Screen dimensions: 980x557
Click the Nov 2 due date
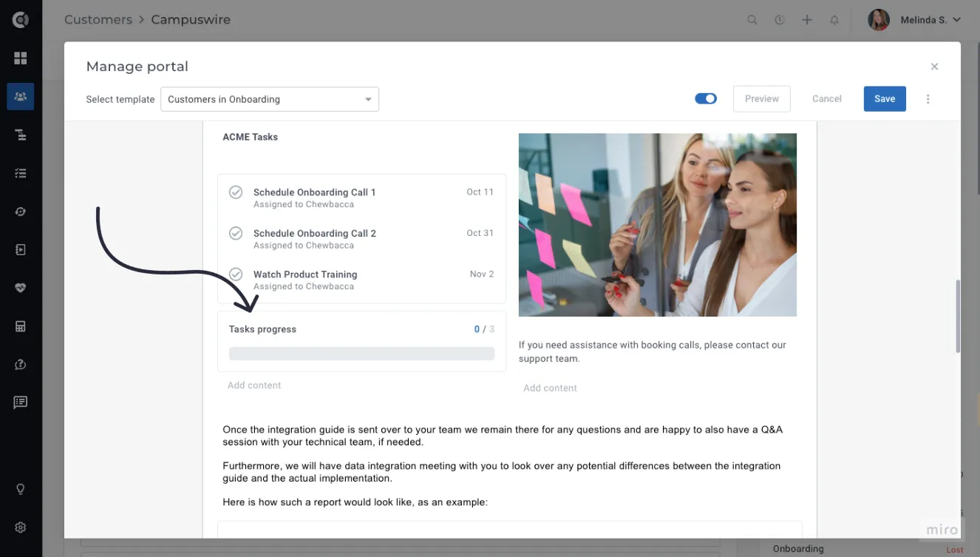(482, 274)
